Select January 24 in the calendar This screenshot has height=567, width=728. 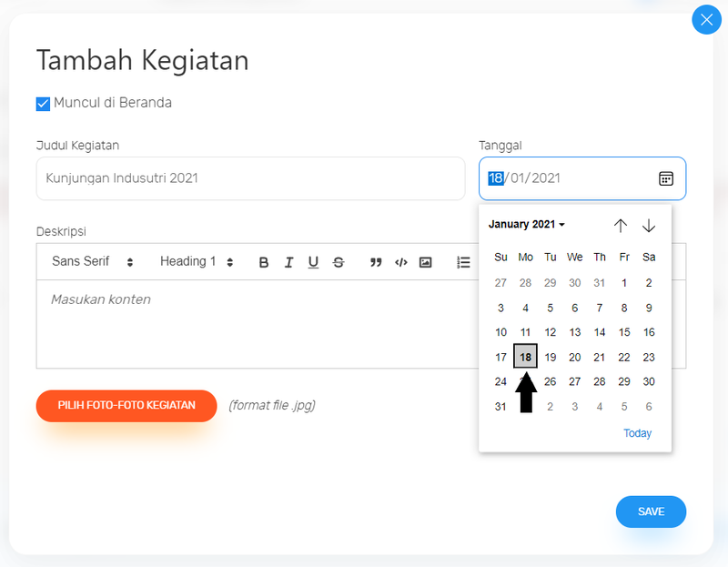click(500, 381)
